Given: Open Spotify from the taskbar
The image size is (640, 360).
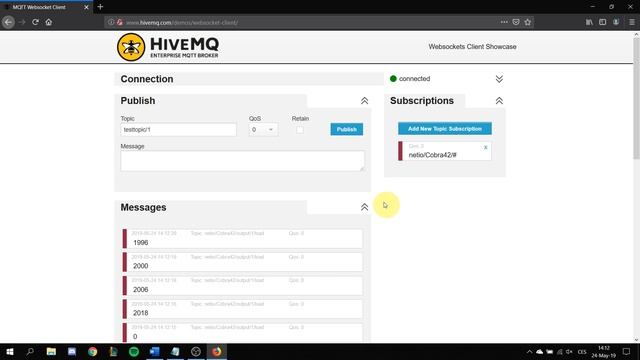Looking at the screenshot, I should [x=134, y=351].
